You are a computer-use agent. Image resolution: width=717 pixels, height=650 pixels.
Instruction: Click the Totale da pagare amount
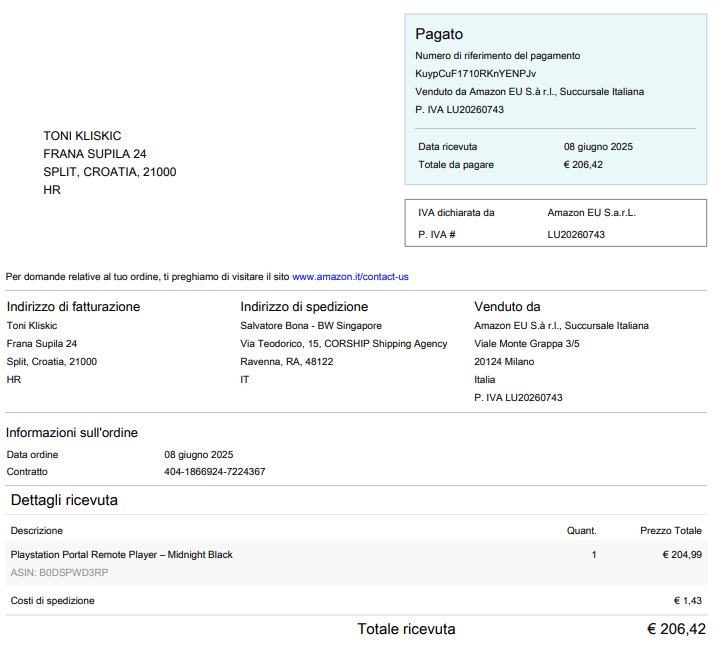(583, 165)
